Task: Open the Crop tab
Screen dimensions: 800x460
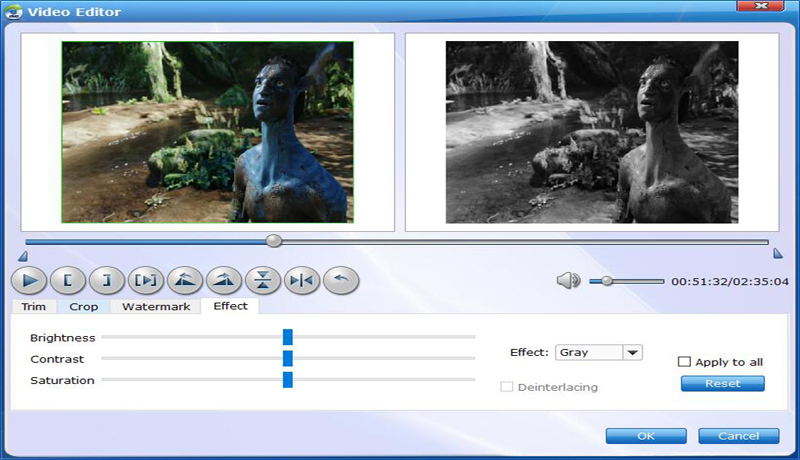Action: [x=84, y=307]
